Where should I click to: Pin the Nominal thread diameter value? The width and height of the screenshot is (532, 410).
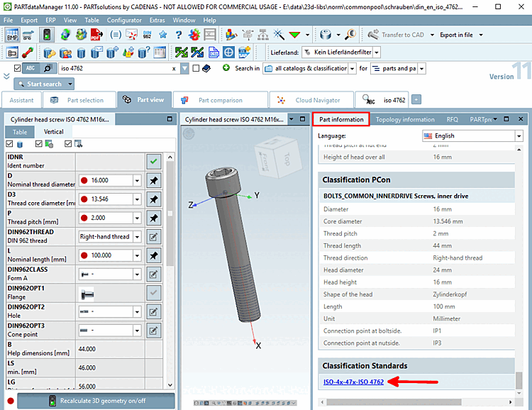point(153,180)
